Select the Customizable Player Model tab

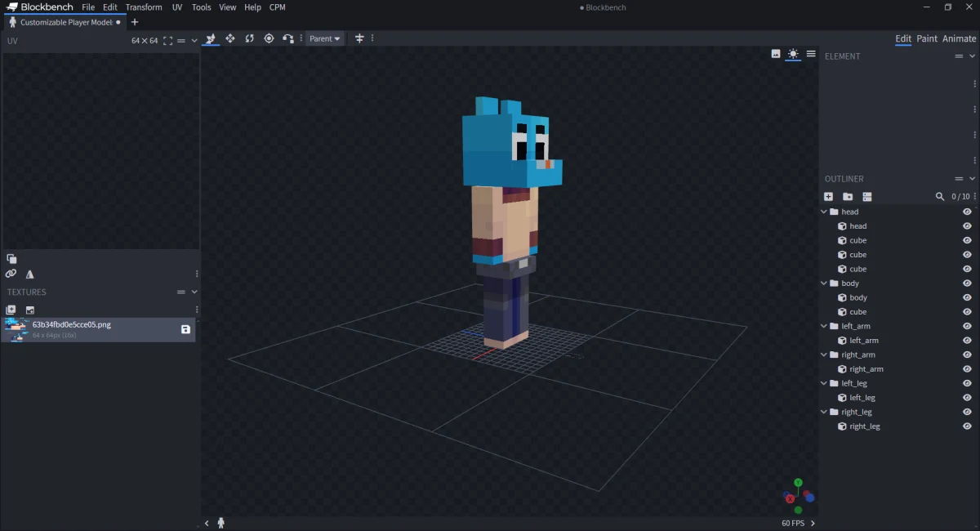65,22
